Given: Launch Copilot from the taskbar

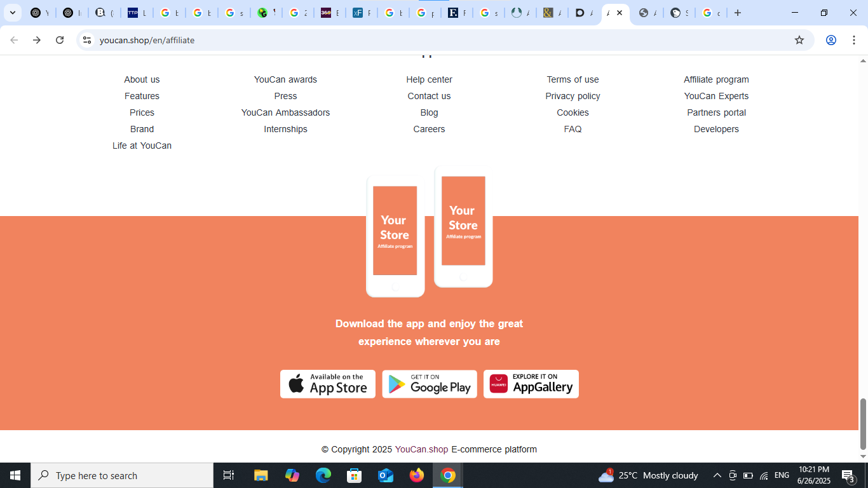Looking at the screenshot, I should coord(292,475).
